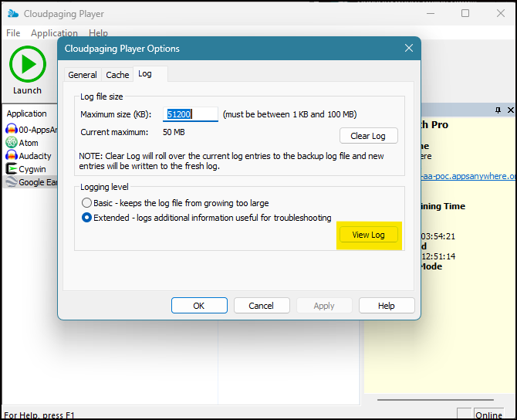The image size is (517, 420).
Task: Click the appsanywhere hyperlink in details panel
Action: pos(467,176)
